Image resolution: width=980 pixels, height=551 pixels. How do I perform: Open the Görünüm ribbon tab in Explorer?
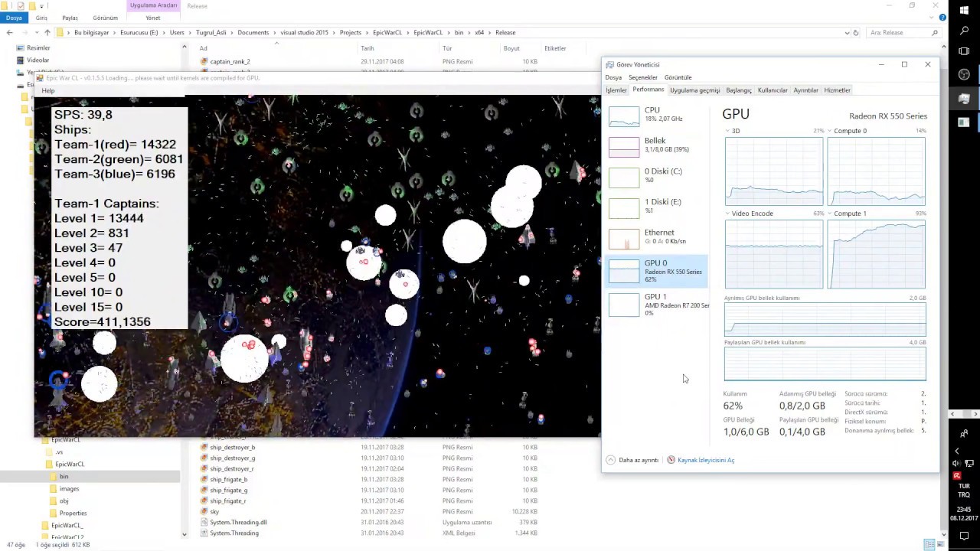tap(105, 18)
